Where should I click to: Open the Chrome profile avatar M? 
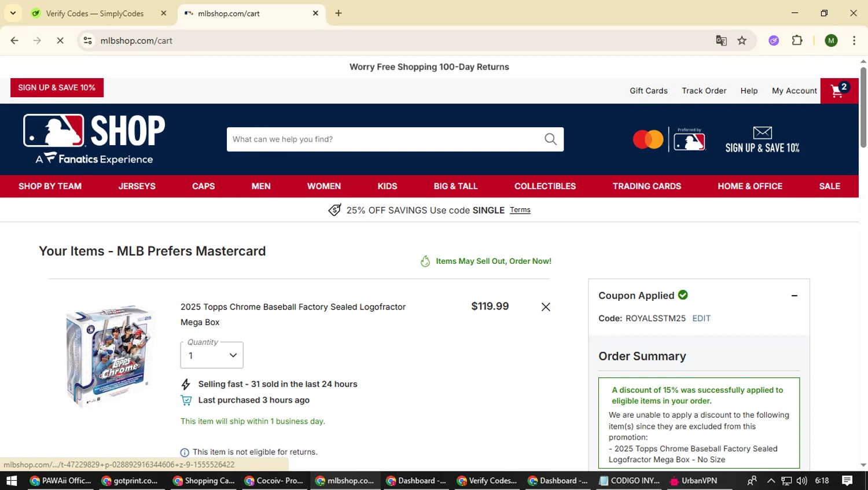(x=831, y=40)
